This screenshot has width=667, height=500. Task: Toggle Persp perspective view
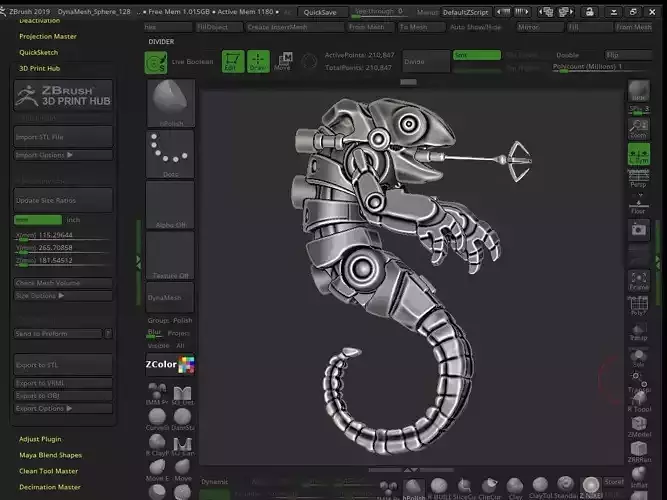click(x=638, y=179)
